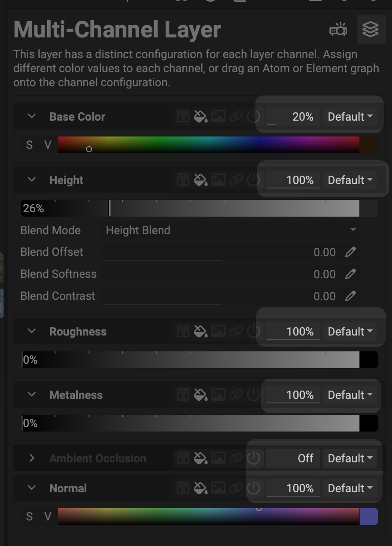Click the stacked layers icon

[x=370, y=30]
